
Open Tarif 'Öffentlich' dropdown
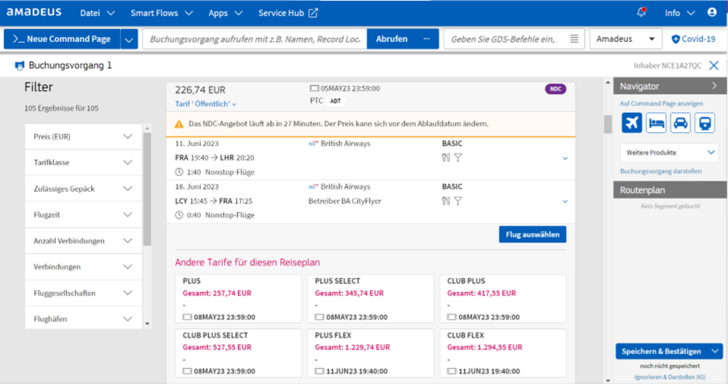[206, 104]
